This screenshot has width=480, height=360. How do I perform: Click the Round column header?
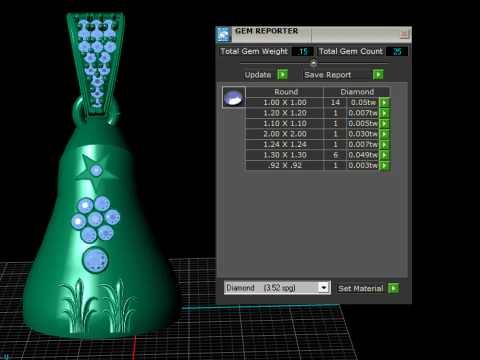coord(285,92)
